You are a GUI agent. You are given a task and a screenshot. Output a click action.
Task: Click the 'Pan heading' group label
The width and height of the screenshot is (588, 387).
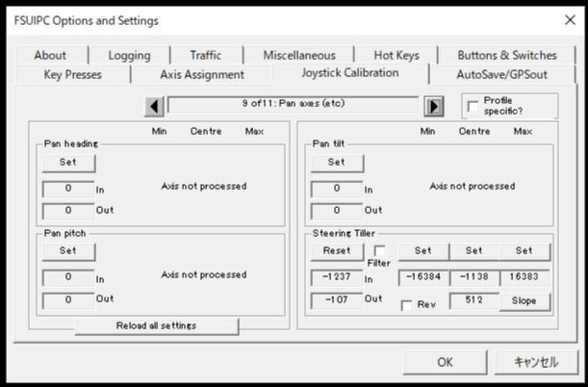(71, 143)
